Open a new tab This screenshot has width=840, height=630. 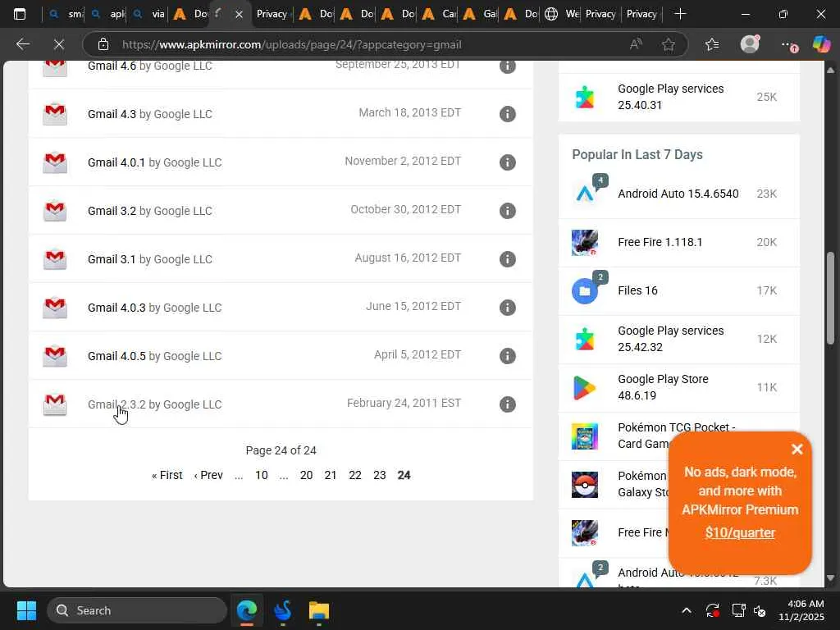680,14
